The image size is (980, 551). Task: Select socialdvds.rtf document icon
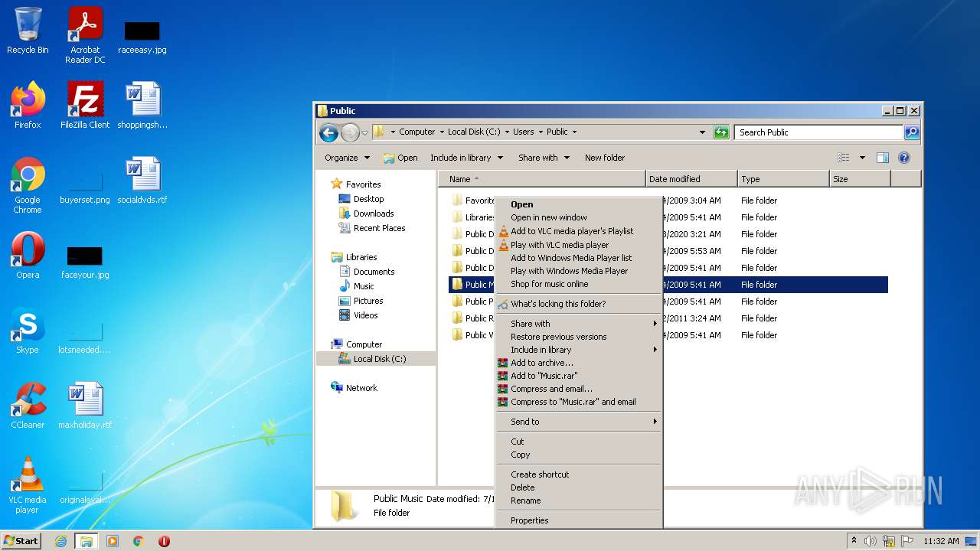click(x=142, y=181)
